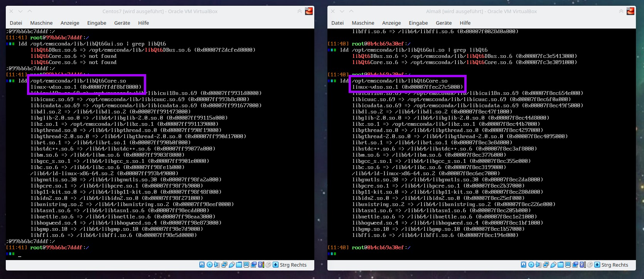This screenshot has width=644, height=279.
Task: Click 'Strg Rechts' host key label in Alma8
Action: (615, 265)
